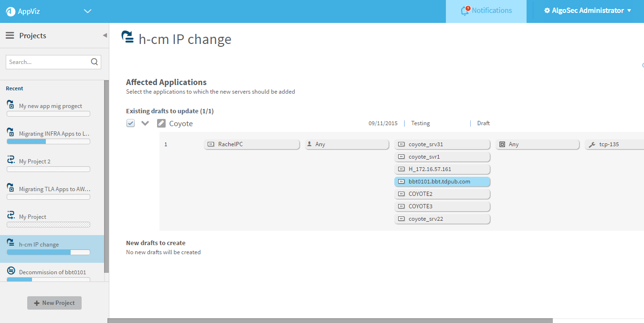Click the h-cm IP change title icon
644x323 pixels.
(127, 37)
